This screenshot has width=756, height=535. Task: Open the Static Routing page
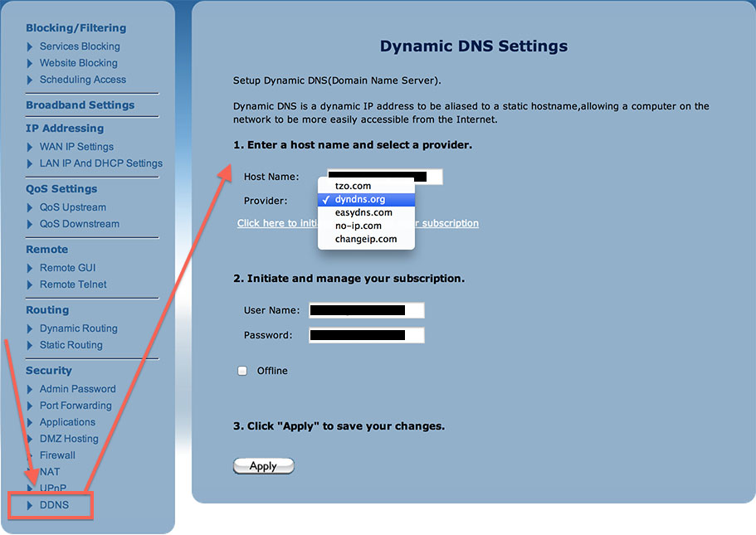pos(71,345)
